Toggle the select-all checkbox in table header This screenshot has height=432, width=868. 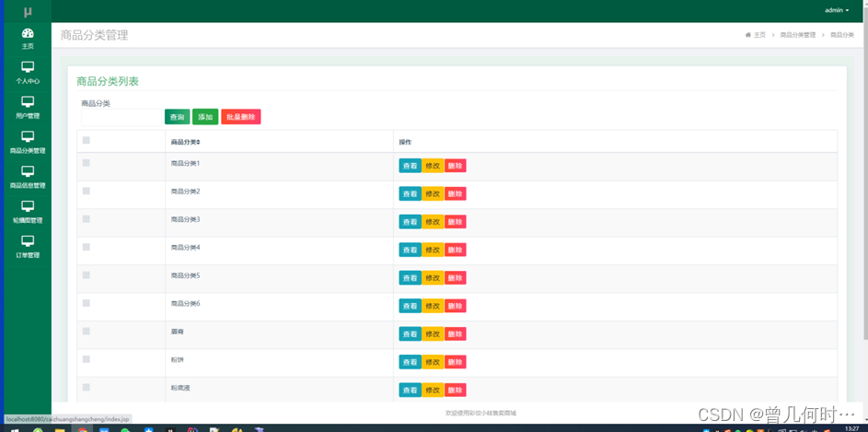coord(87,140)
